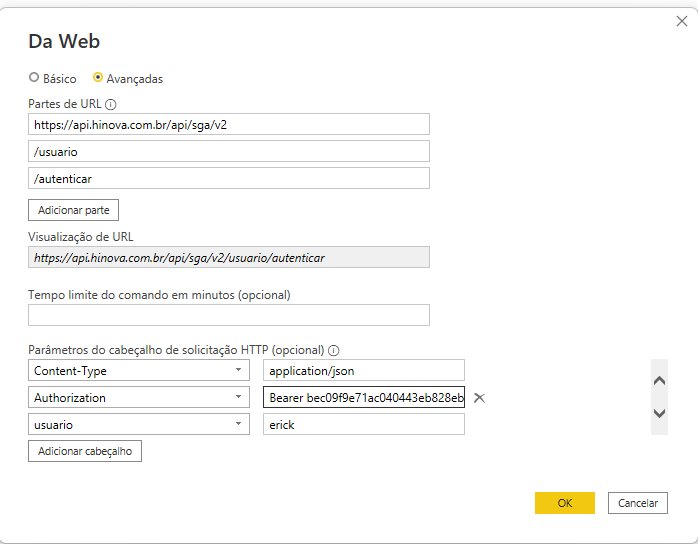Click the Visualização de URL label
Image resolution: width=698 pixels, height=544 pixels.
[81, 237]
